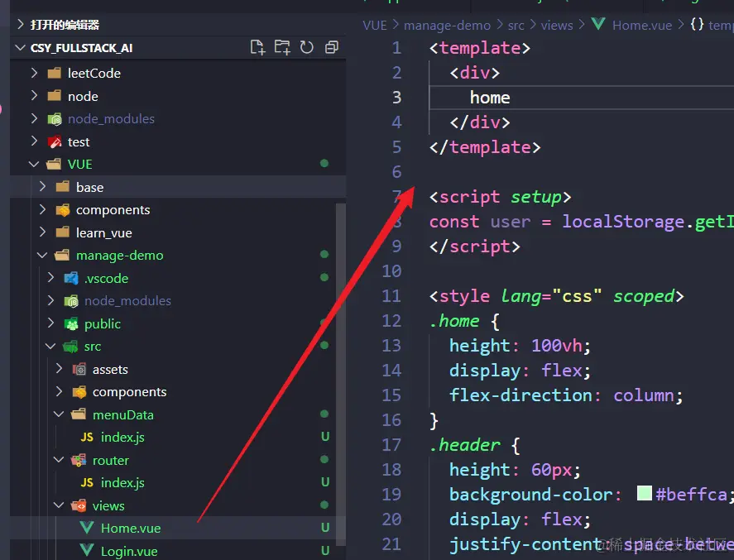Click the views folder icon
Viewport: 734px width, 560px height.
79,505
